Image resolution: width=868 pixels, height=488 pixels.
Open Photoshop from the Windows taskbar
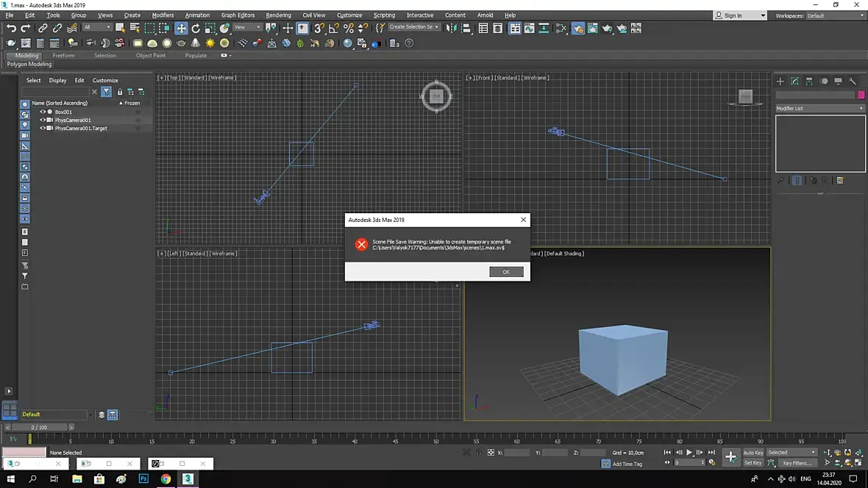click(x=144, y=479)
